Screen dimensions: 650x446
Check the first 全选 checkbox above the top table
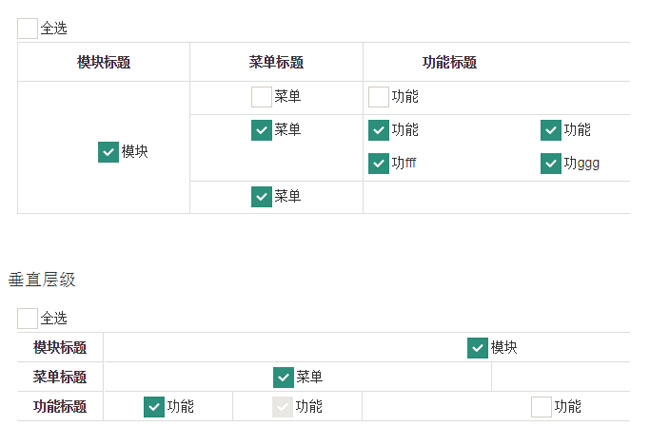point(27,29)
